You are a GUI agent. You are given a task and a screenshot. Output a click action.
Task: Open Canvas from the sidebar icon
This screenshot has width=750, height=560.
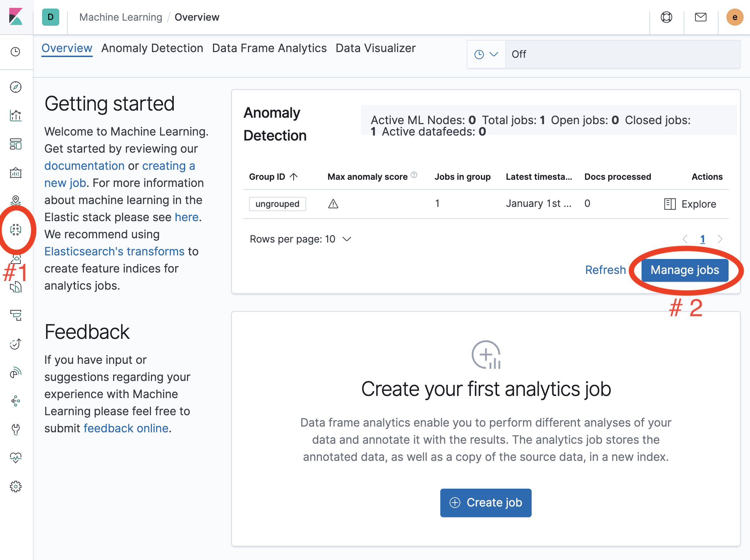pyautogui.click(x=16, y=173)
